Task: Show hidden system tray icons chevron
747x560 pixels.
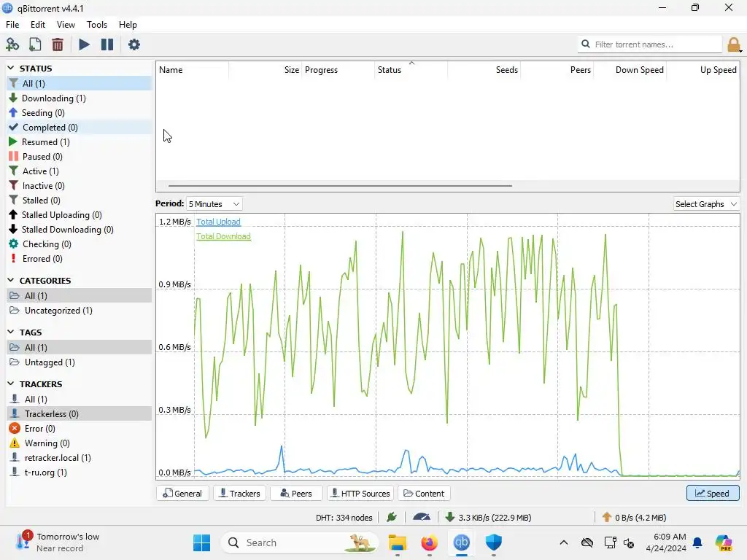Action: 564,542
